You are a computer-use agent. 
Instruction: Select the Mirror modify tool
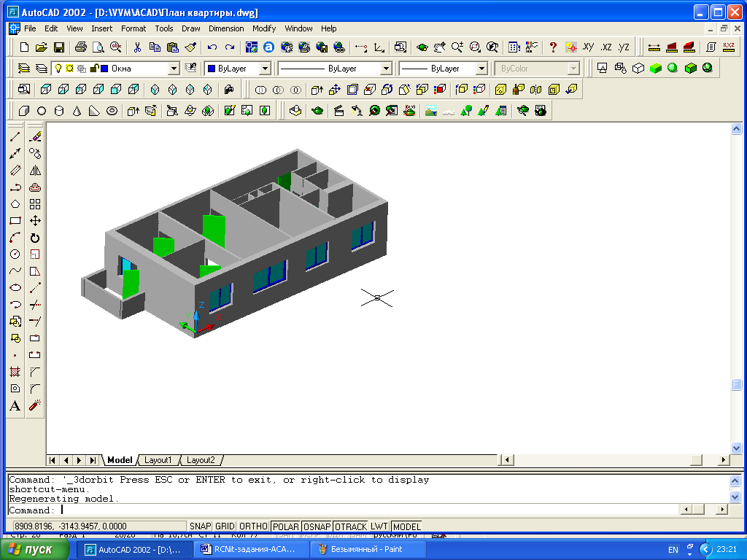click(x=35, y=171)
